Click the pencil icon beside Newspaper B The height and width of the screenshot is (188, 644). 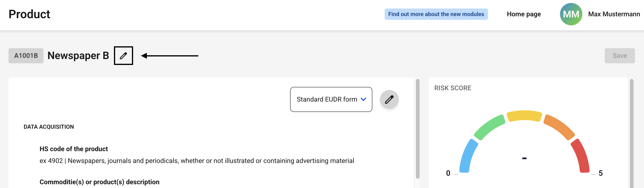click(x=123, y=56)
